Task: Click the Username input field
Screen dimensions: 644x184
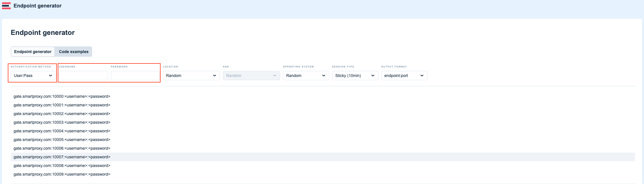Action: pyautogui.click(x=83, y=76)
